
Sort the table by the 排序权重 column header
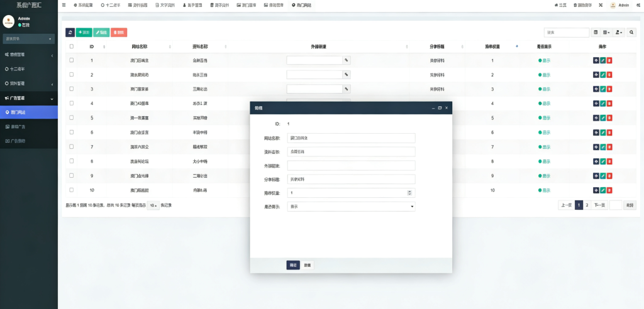click(492, 46)
